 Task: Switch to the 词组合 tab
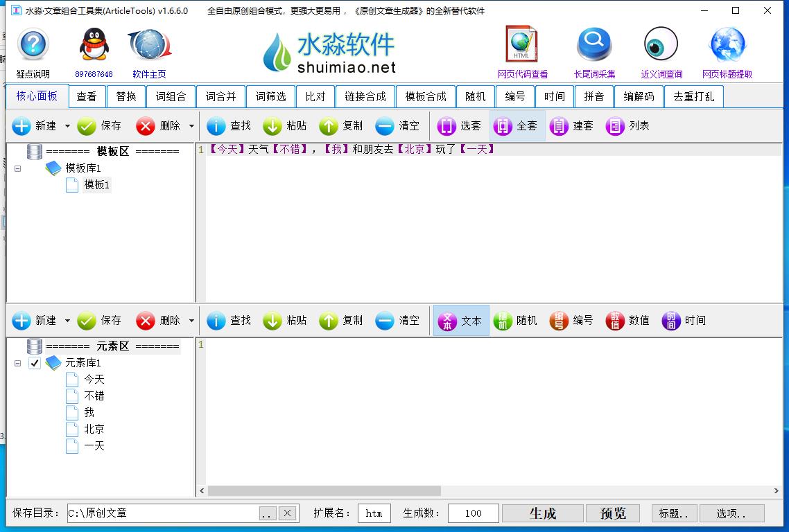[171, 96]
